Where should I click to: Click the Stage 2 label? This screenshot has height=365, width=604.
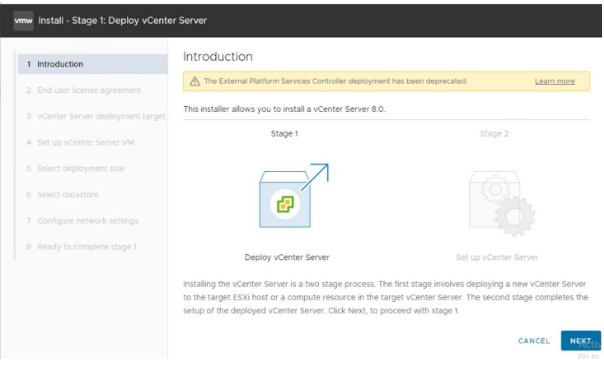pos(494,134)
